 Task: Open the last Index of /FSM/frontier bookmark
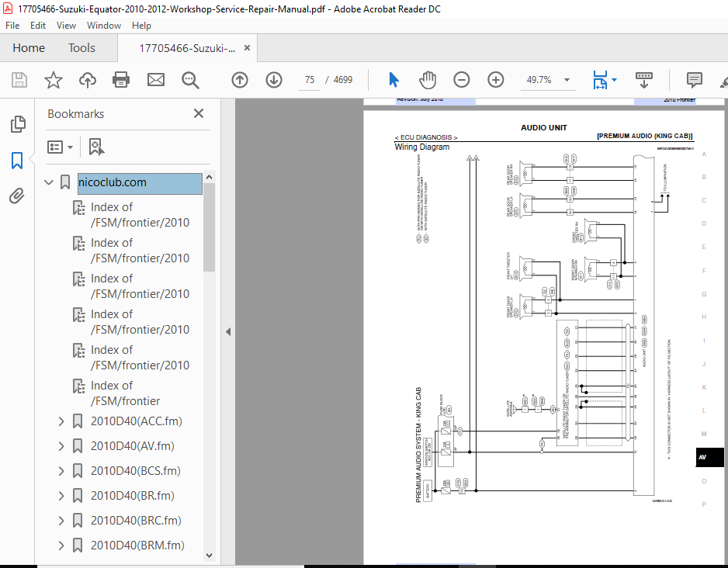125,393
